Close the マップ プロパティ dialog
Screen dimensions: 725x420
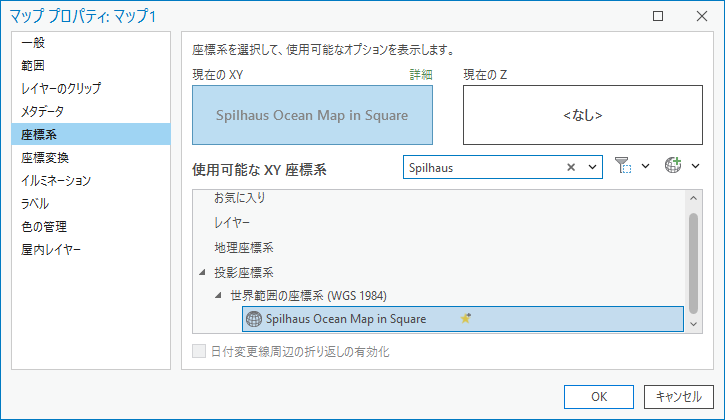[702, 16]
